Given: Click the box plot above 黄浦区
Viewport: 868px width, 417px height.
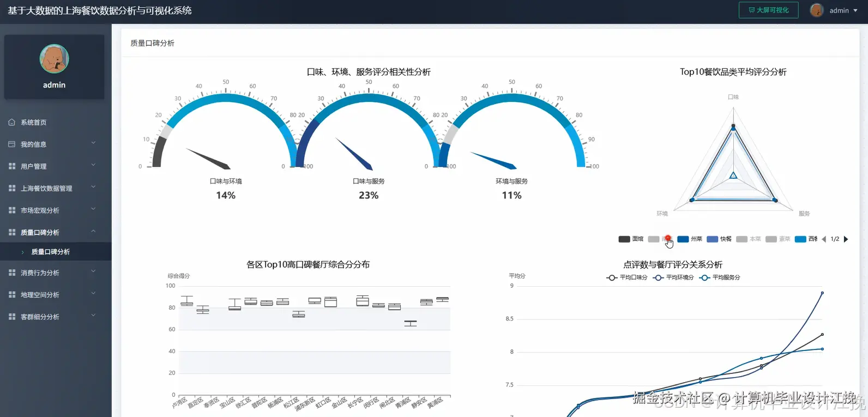Looking at the screenshot, I should [x=442, y=299].
